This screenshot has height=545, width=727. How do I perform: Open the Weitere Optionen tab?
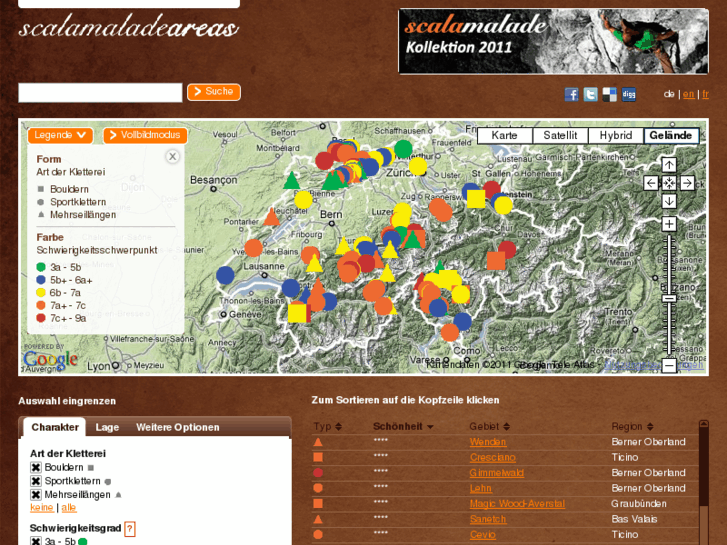[x=178, y=427]
